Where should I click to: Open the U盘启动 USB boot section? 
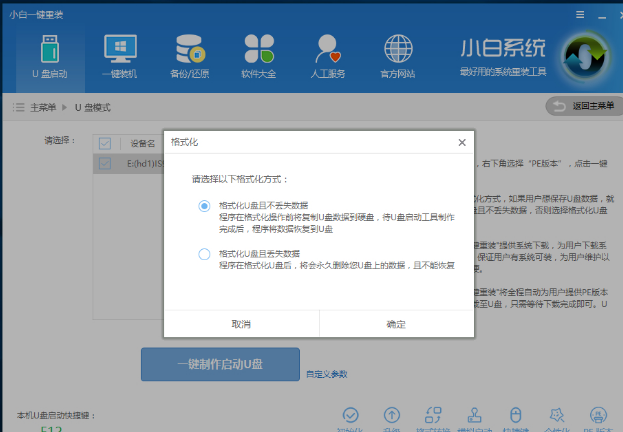click(50, 55)
